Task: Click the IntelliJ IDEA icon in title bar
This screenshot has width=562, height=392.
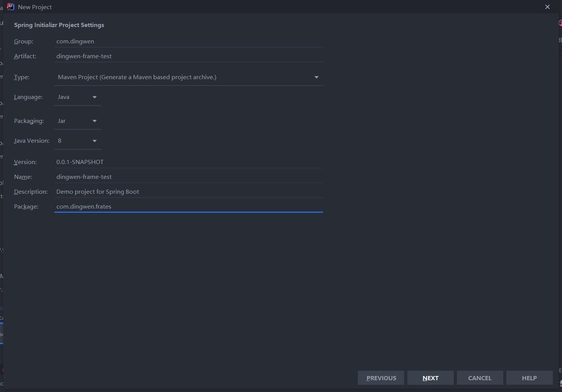Action: 11,7
